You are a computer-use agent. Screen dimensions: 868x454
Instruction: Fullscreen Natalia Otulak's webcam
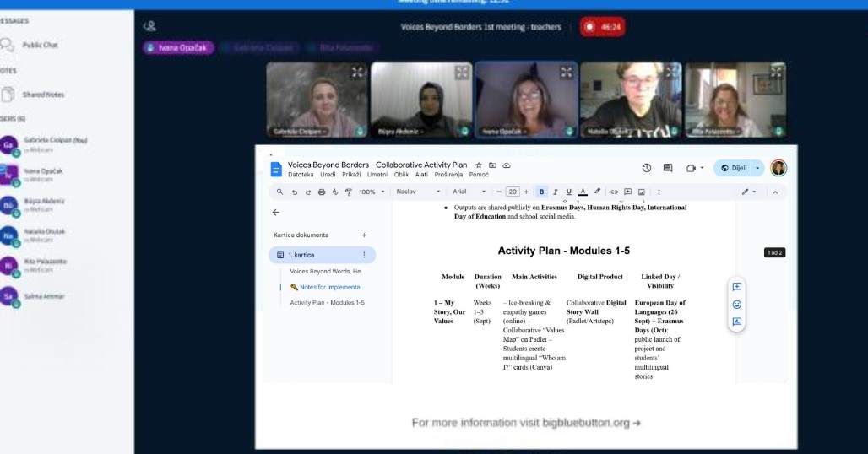(671, 72)
